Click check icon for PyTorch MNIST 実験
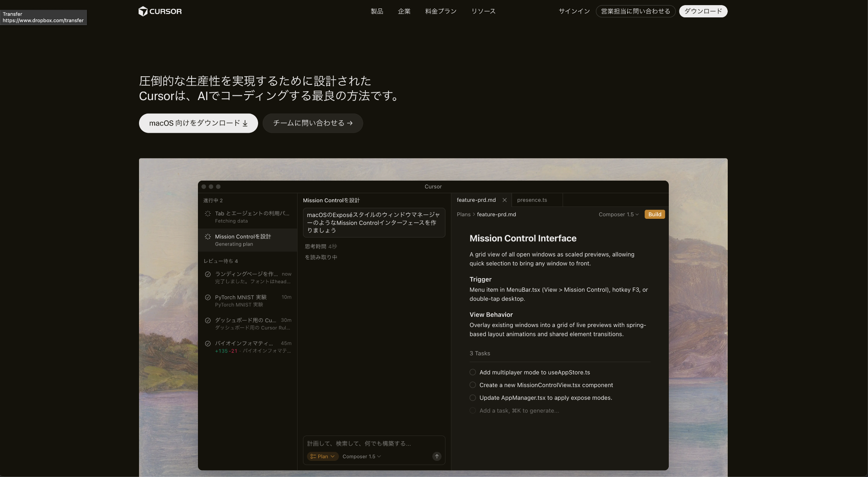This screenshot has height=477, width=868. coord(208,297)
